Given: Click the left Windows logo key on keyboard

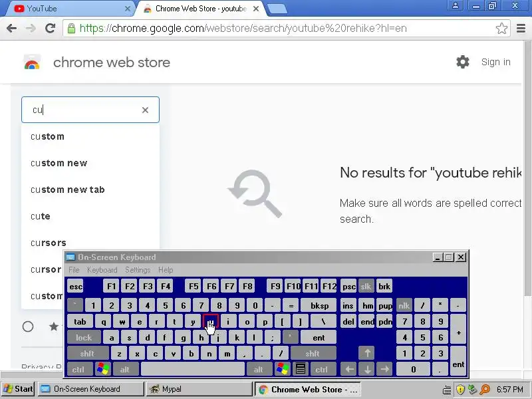Looking at the screenshot, I should pos(103,369).
